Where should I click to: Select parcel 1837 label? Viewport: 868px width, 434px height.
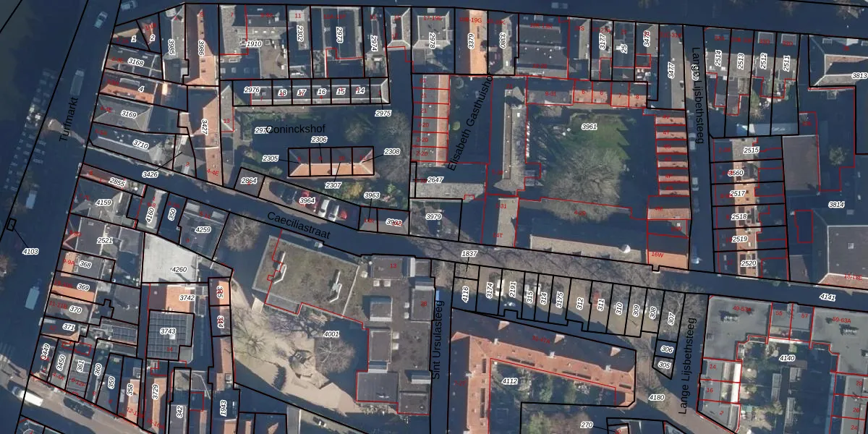point(469,254)
